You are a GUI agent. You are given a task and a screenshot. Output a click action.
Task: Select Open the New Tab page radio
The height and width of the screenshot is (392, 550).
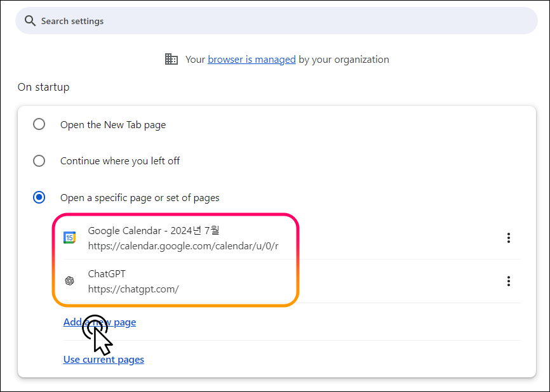pos(39,124)
